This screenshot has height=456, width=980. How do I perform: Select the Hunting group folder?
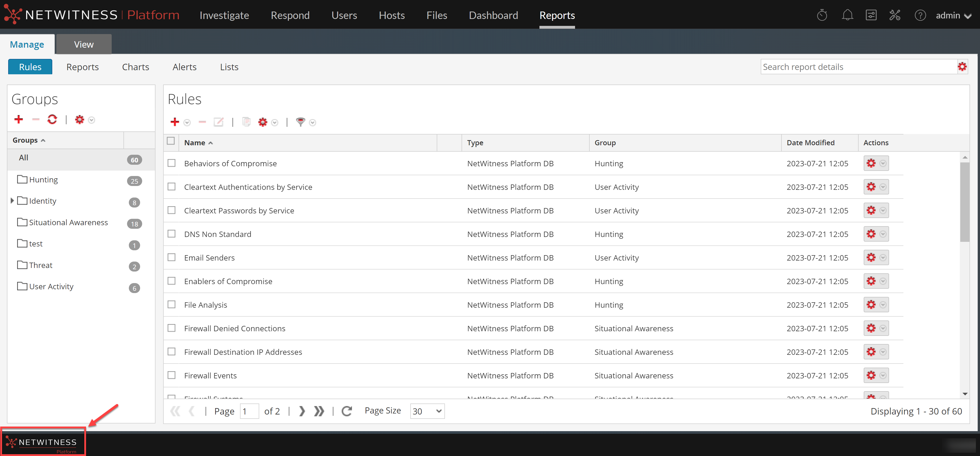[43, 180]
